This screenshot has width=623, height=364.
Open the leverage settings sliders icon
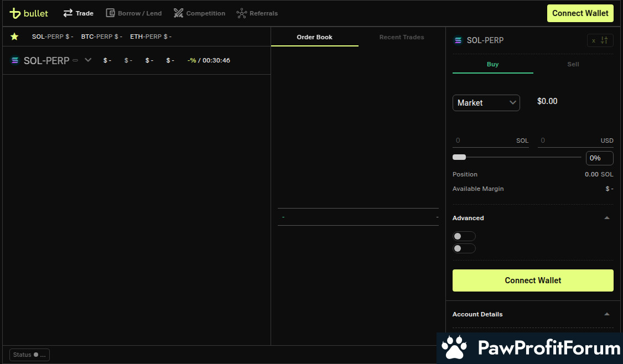point(604,40)
